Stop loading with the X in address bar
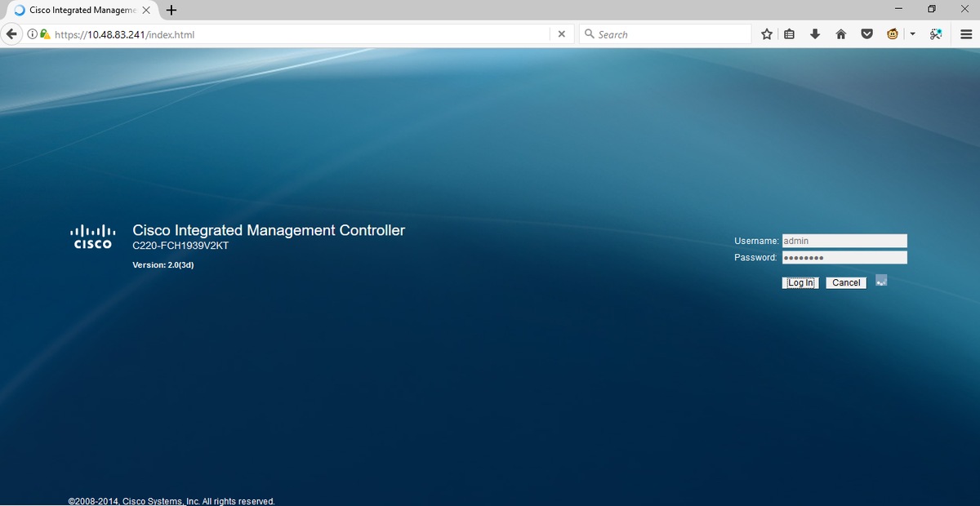Screen dimensions: 980x506 561,34
